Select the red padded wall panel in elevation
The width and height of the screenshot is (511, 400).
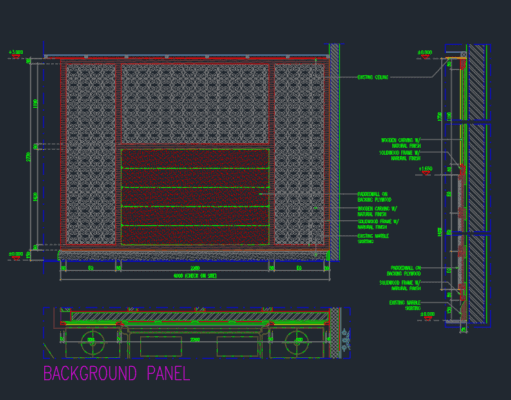195,197
